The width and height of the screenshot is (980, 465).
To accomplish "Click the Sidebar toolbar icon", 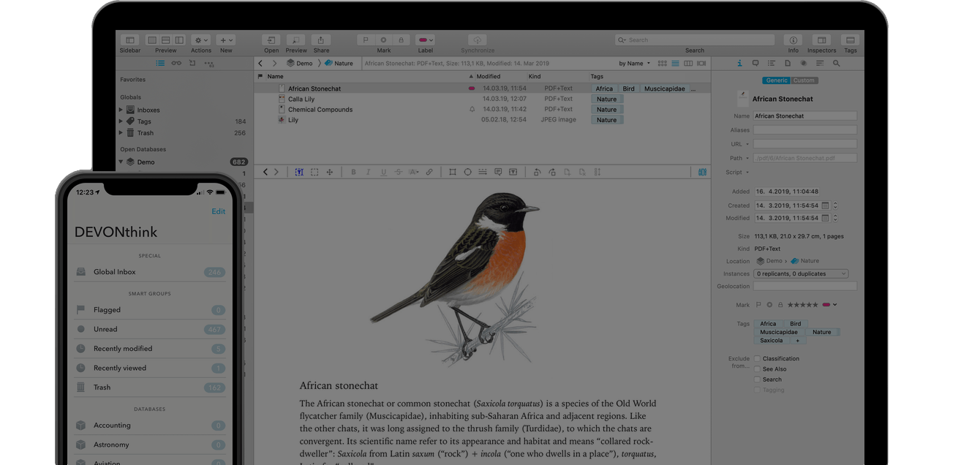I will tap(129, 40).
